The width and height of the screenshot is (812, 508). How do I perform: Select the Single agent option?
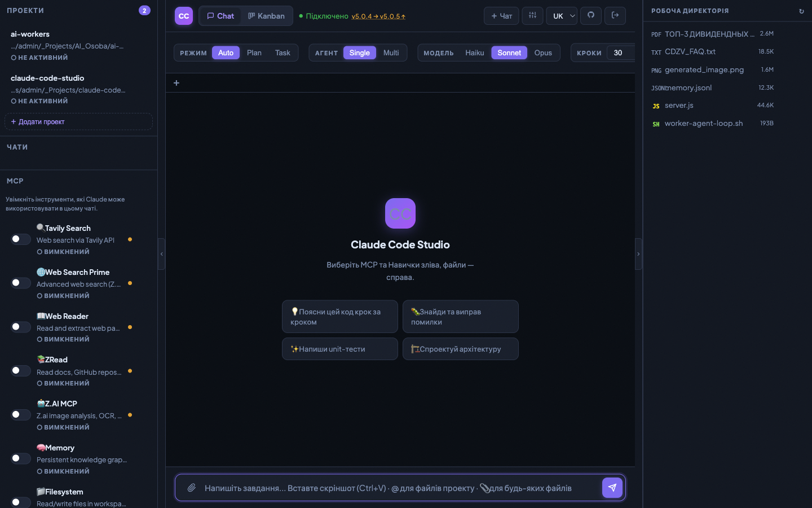[360, 52]
